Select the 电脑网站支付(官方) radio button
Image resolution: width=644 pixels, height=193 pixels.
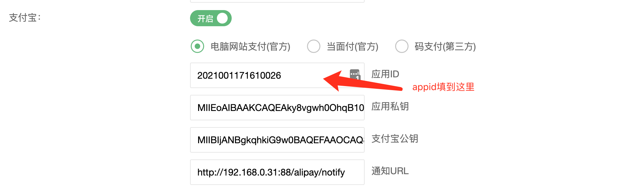[x=197, y=46]
